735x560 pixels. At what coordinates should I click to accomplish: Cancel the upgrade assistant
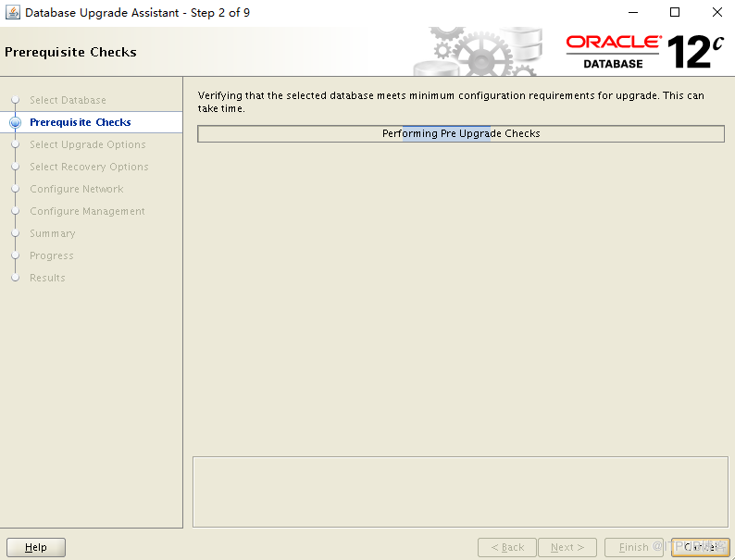(x=701, y=547)
